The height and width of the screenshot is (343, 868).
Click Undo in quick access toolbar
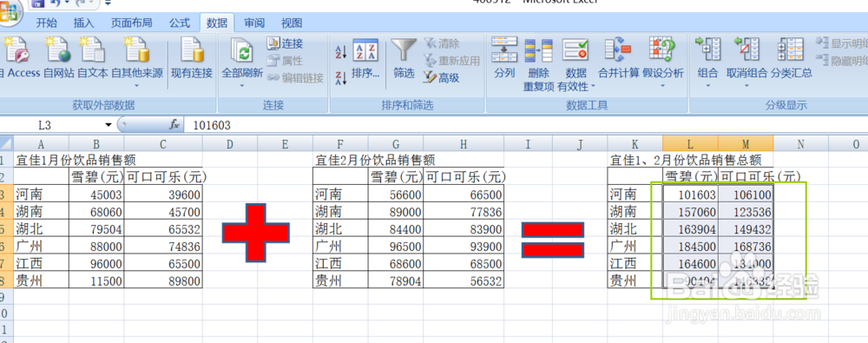pos(55,3)
